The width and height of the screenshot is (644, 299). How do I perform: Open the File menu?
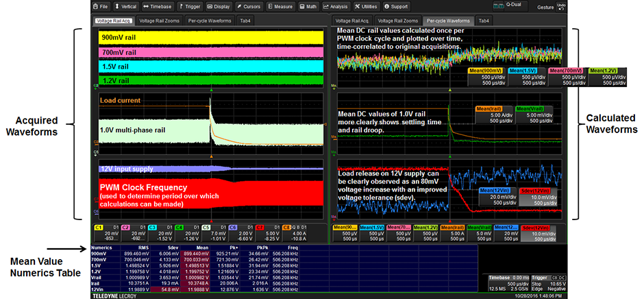[101, 6]
